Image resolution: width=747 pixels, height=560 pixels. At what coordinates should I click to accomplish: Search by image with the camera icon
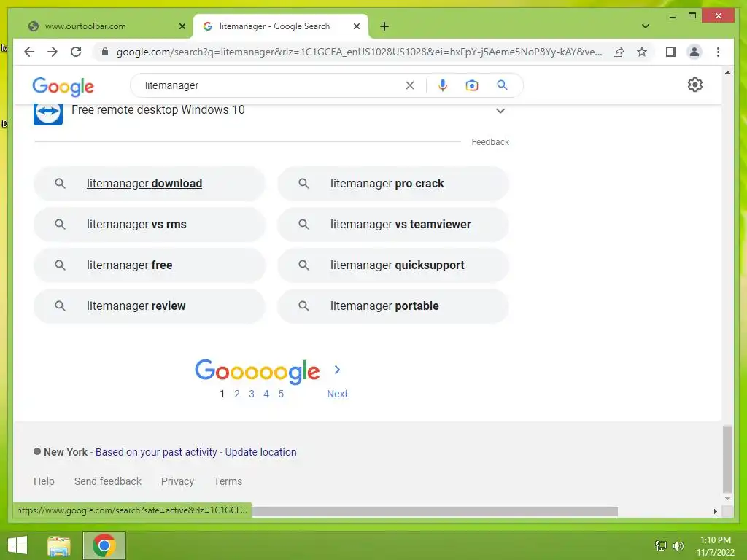[x=472, y=85]
